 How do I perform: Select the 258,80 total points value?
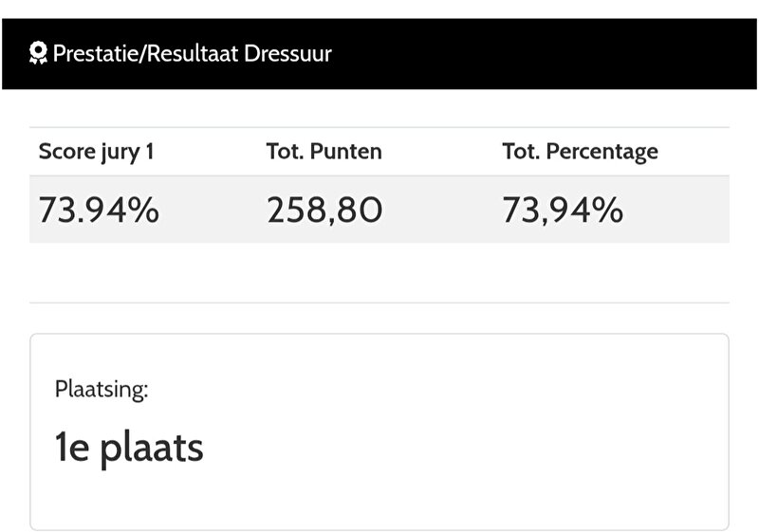coord(324,210)
